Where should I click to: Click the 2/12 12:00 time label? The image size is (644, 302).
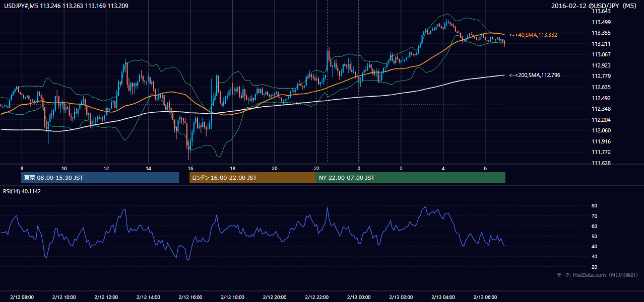click(106, 297)
